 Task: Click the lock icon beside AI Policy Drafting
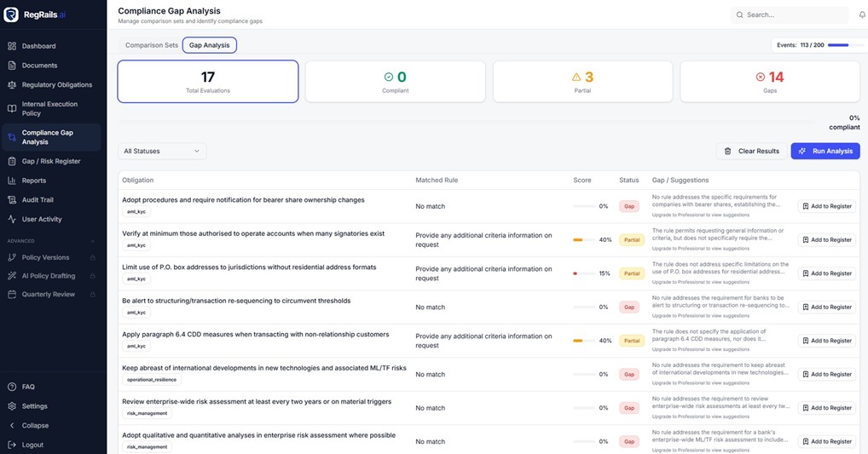coord(92,276)
